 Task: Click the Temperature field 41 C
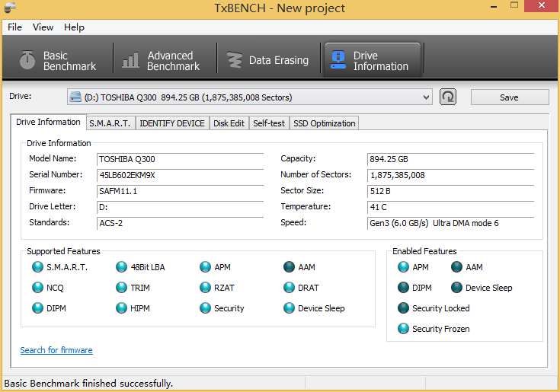pyautogui.click(x=451, y=207)
